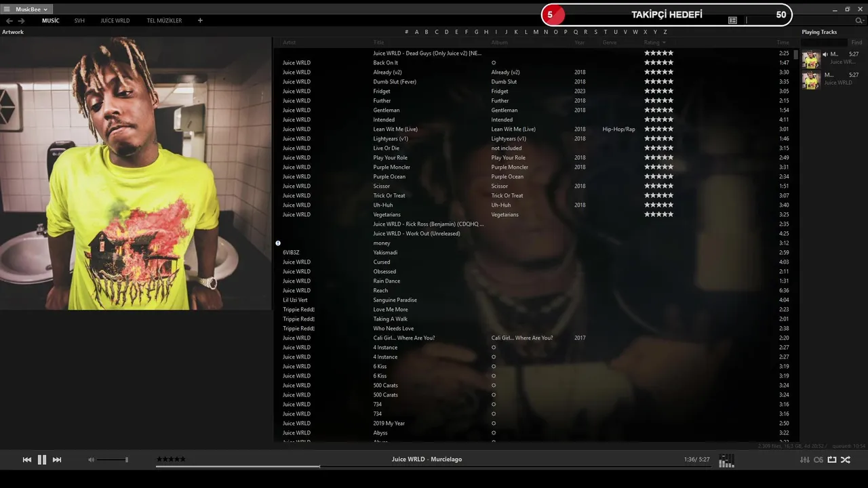
Task: Open the equalizer settings icon
Action: coord(805,460)
